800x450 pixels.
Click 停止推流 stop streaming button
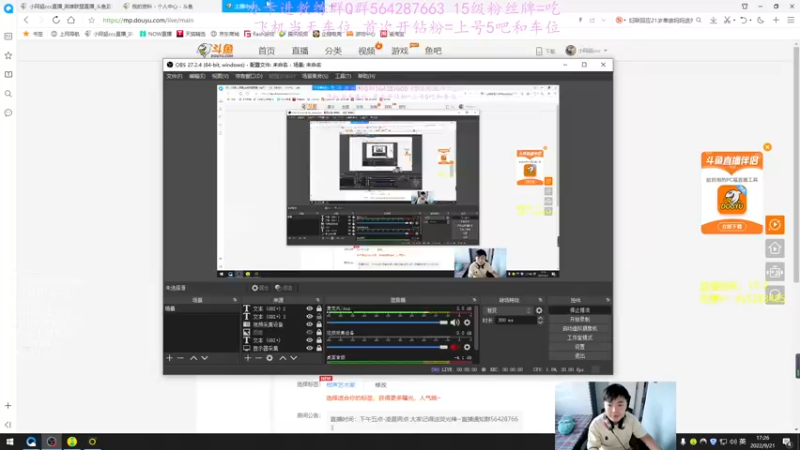tap(580, 310)
